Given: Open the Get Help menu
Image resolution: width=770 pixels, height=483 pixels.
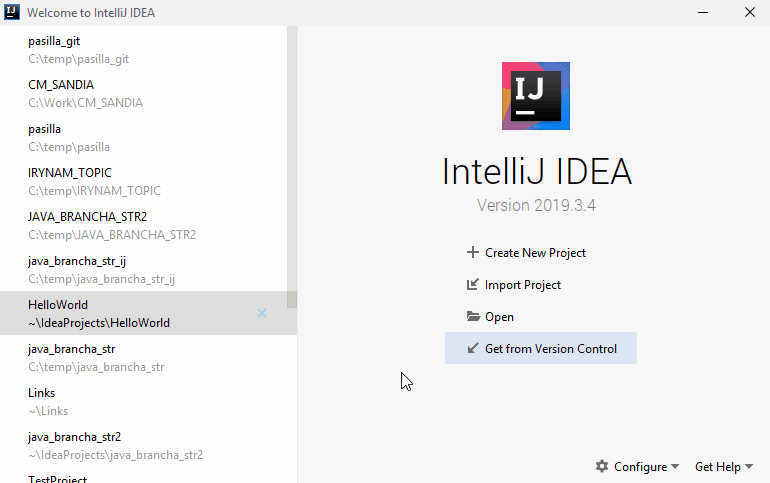Looking at the screenshot, I should 718,467.
